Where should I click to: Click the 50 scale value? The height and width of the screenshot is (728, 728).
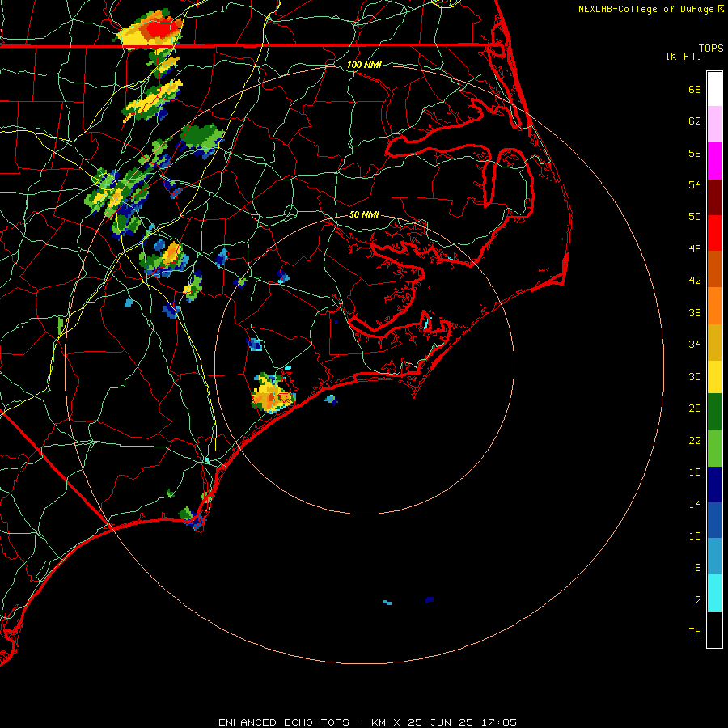[695, 217]
